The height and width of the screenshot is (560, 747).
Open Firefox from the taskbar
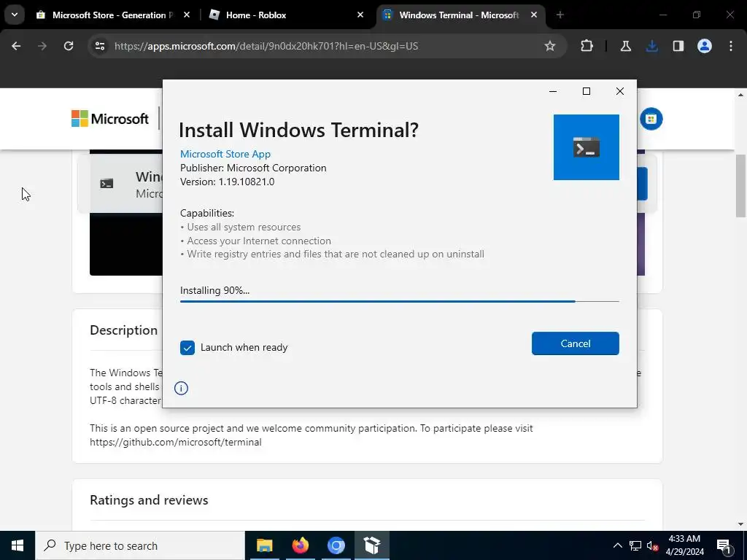[300, 545]
